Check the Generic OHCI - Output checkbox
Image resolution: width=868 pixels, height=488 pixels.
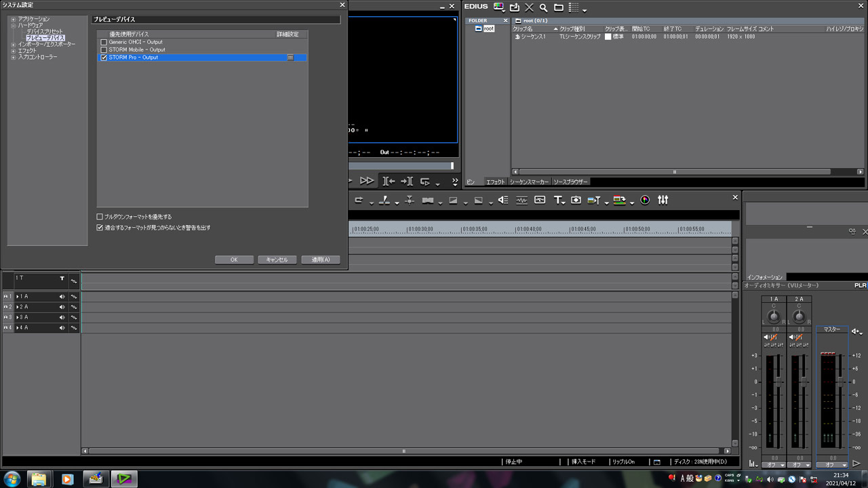104,42
